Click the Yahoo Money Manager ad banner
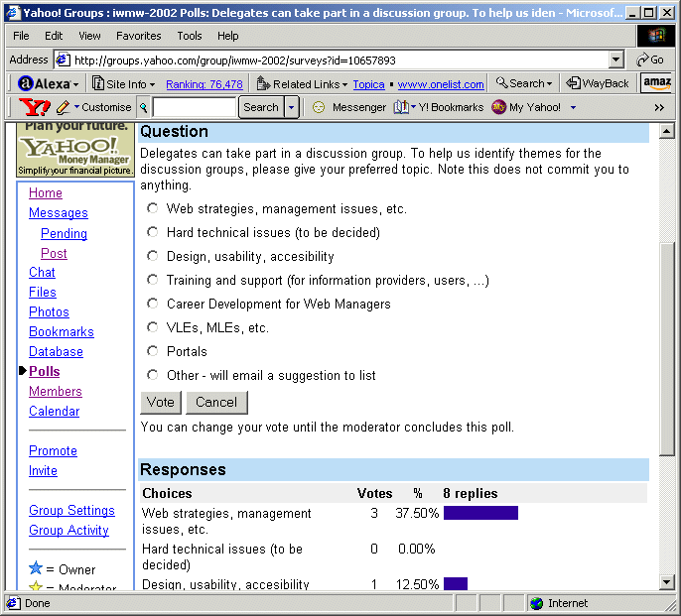Screen dimensions: 681x616 [x=75, y=150]
